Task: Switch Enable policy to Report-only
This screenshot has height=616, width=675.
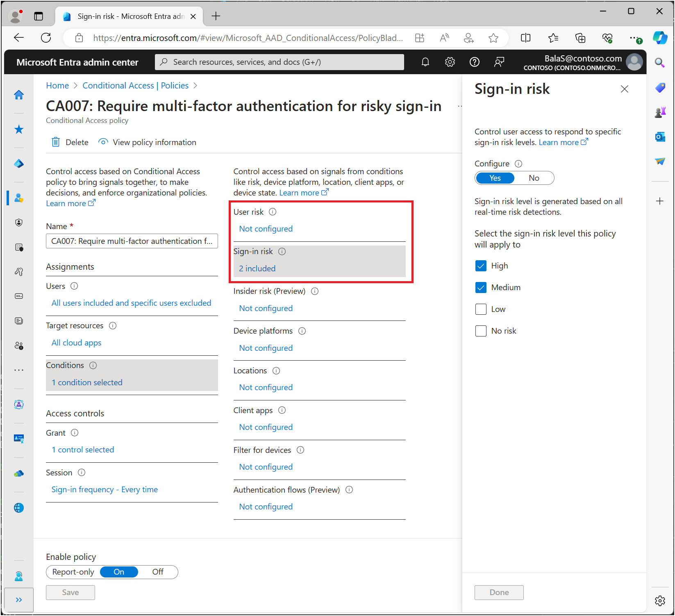Action: tap(73, 572)
